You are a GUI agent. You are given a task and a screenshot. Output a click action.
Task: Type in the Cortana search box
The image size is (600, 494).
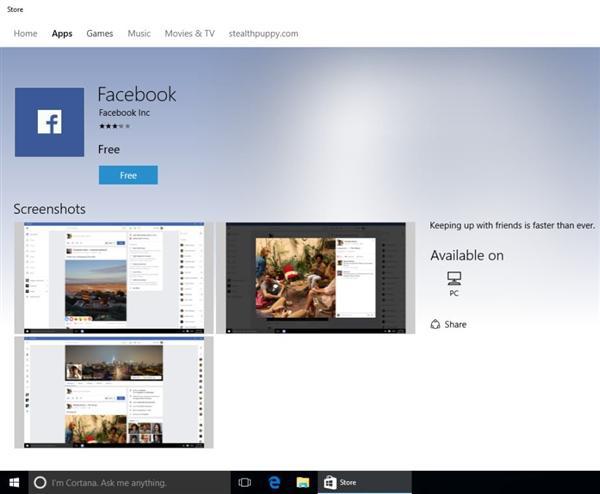coord(130,482)
